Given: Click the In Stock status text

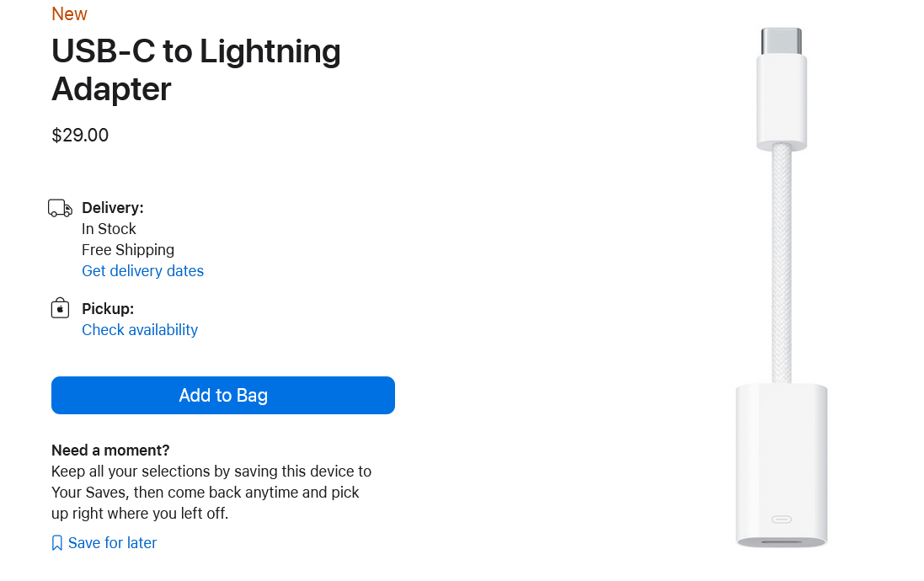Looking at the screenshot, I should pyautogui.click(x=109, y=228).
